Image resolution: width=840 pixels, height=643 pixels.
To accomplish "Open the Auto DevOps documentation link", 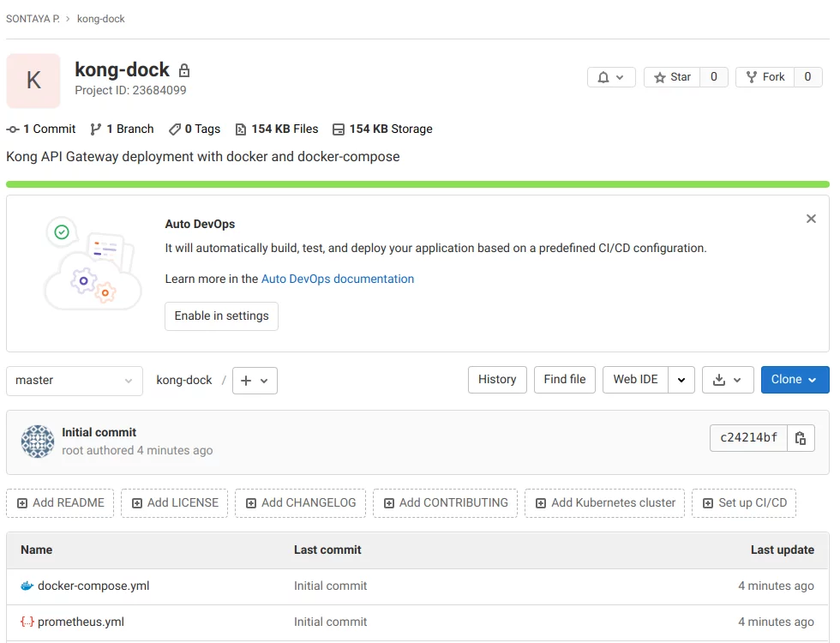I will tap(337, 279).
